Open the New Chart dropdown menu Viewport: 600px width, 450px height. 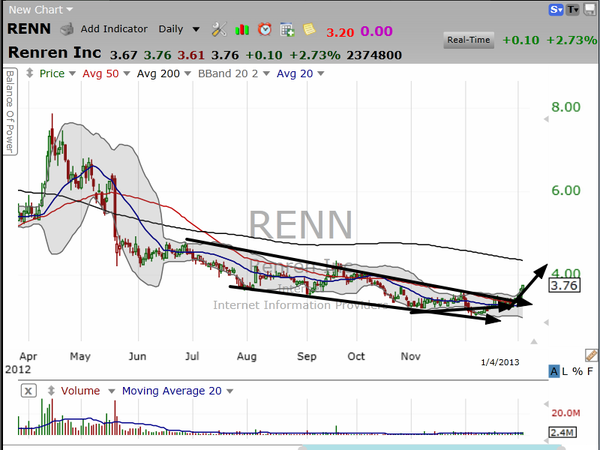coord(41,10)
